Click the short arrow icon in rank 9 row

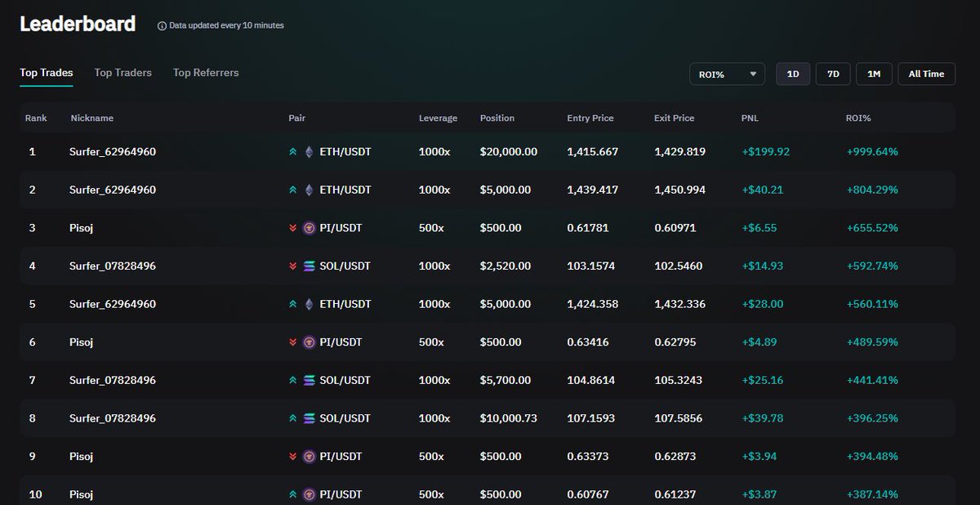click(x=293, y=456)
